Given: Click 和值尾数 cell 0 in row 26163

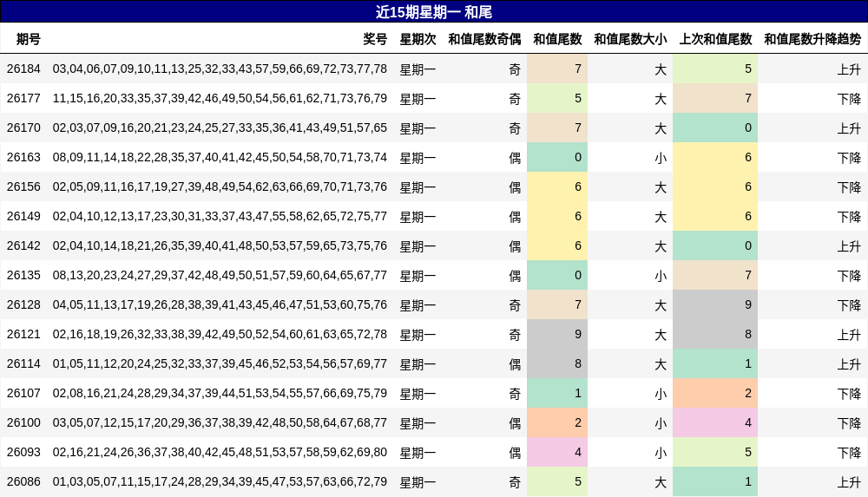Looking at the screenshot, I should click(x=557, y=157).
